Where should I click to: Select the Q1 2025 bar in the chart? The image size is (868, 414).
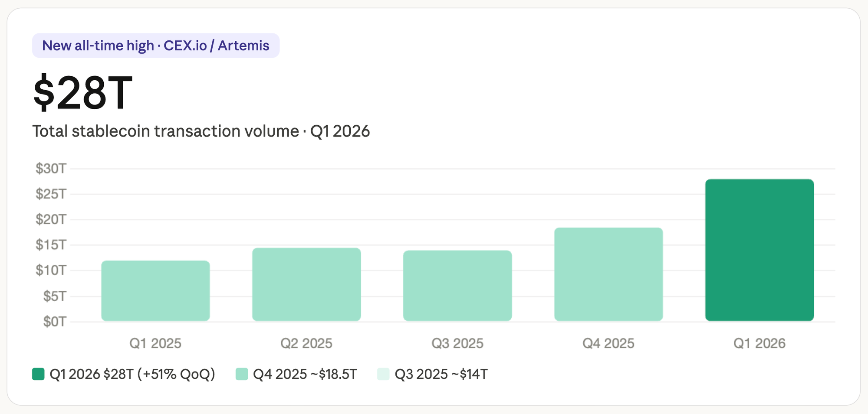click(x=155, y=290)
